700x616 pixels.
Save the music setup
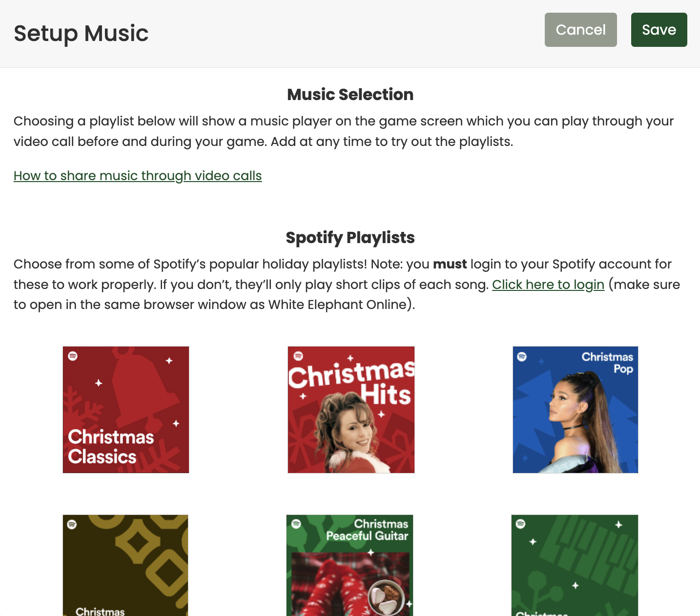tap(659, 30)
